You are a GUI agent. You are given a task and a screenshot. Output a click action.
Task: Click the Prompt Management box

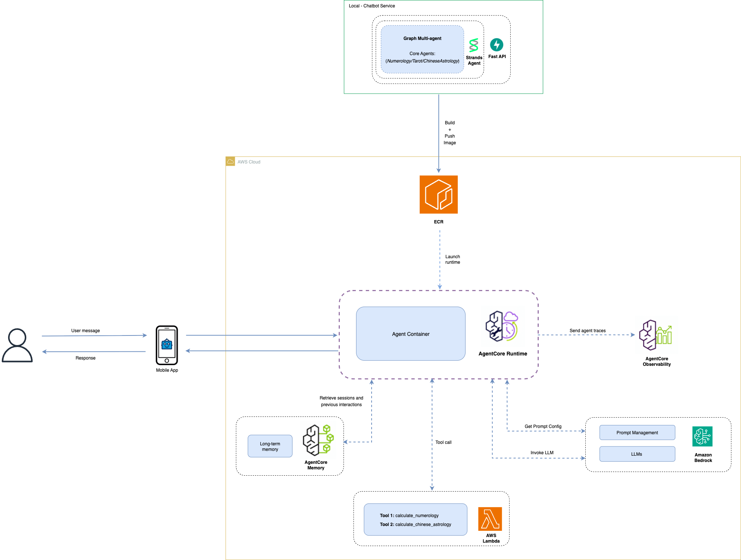tap(637, 432)
